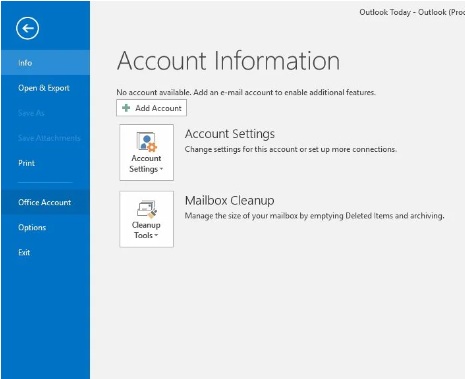Viewport: 465px width, 379px height.
Task: Expand the Account Settings dropdown arrow
Action: coord(161,169)
